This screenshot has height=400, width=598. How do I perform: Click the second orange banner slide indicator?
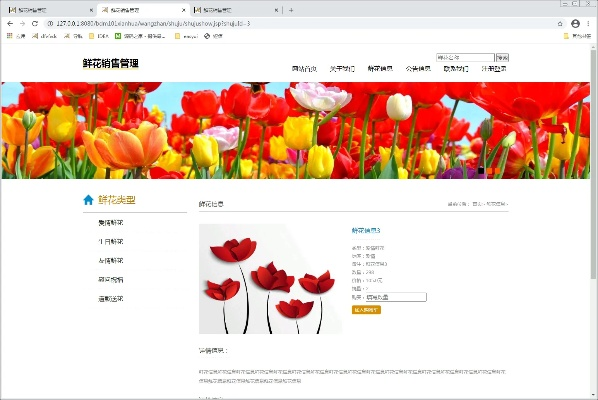click(497, 171)
